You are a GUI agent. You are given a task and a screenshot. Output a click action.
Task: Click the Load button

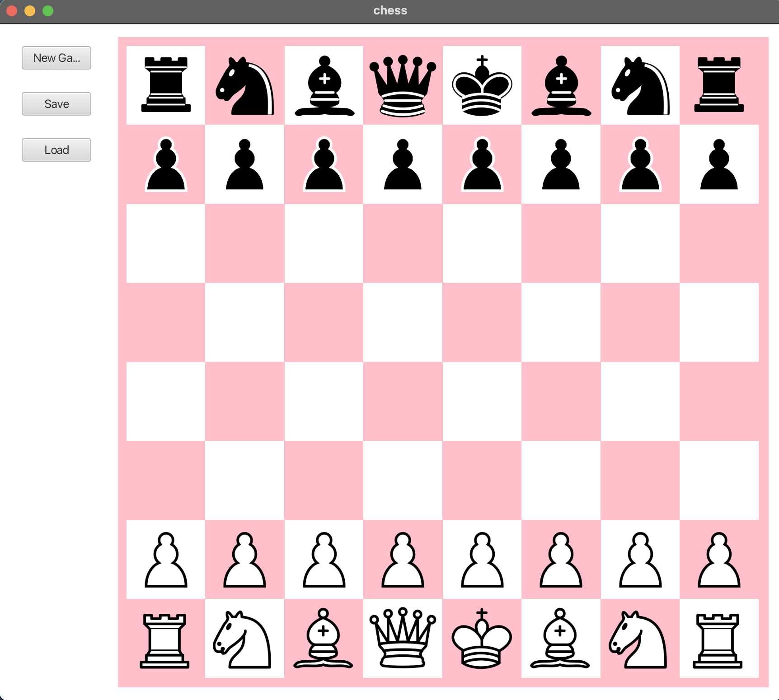pos(56,150)
